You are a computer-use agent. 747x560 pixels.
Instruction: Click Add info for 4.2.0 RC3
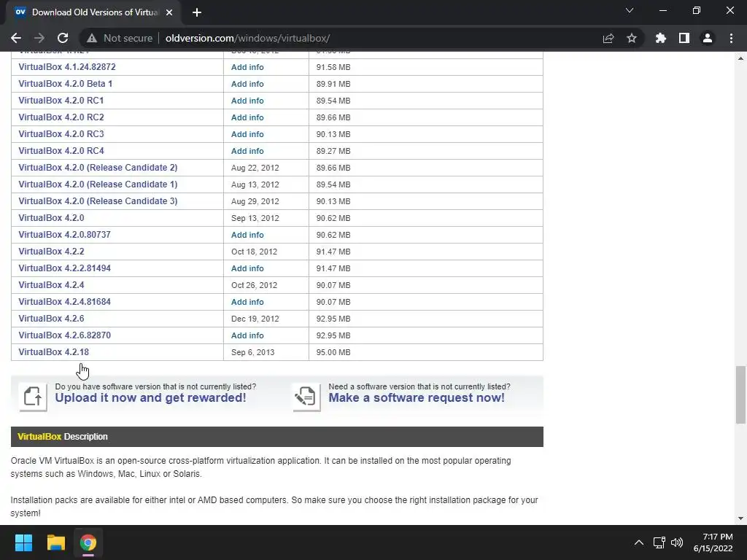coord(247,134)
